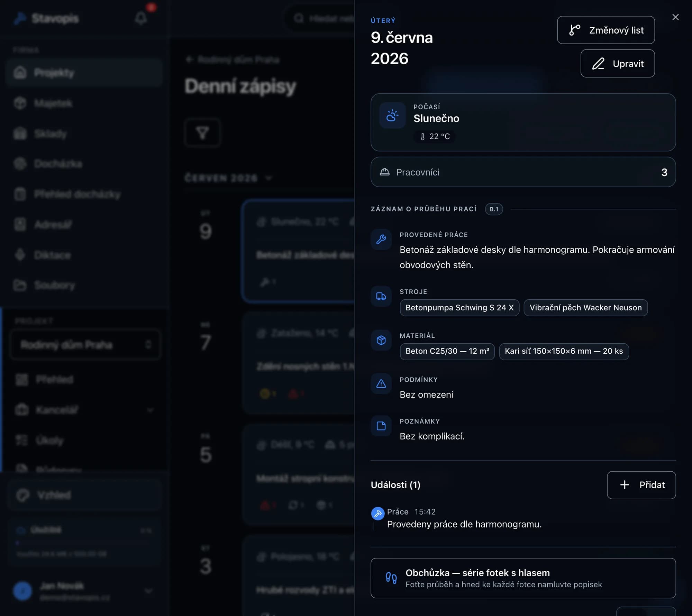Expand the Kancelář sidebar section
Screen dimensions: 692x616
click(85, 410)
